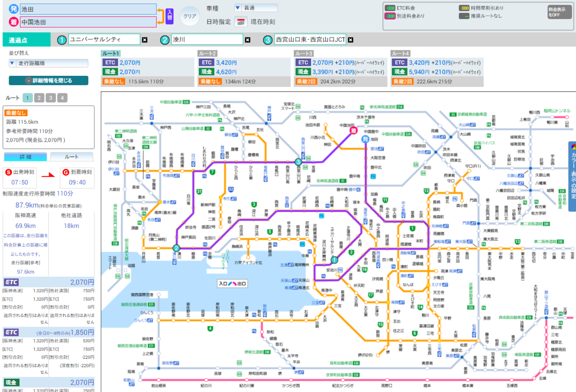Viewport: 576px width, 392px height.
Task: Click the destination field 中国池田
Action: tap(88, 22)
